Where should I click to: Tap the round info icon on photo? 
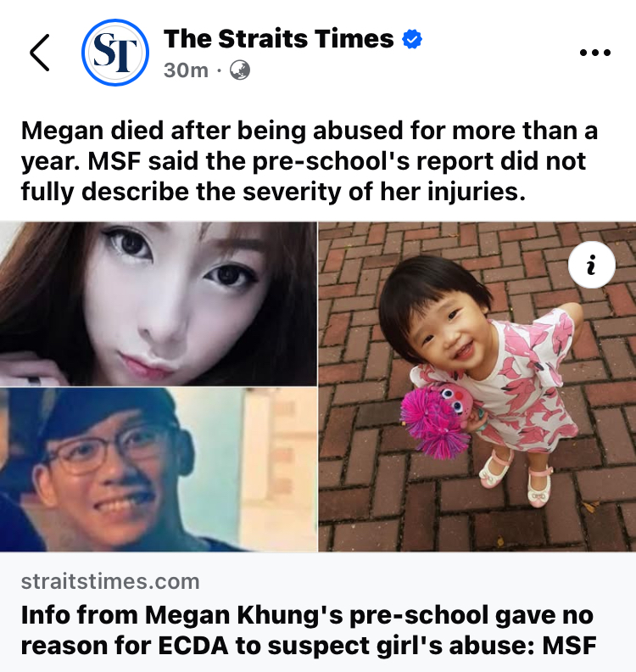[591, 265]
